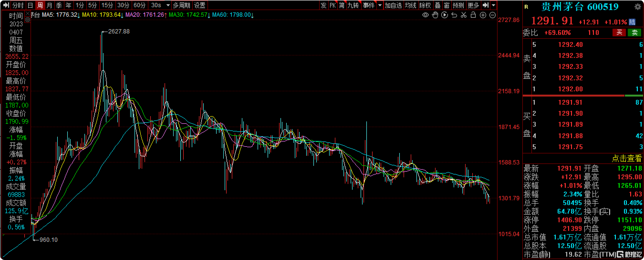This screenshot has width=644, height=260.
Task: Click the 发 toolbar button
Action: coord(323,5)
